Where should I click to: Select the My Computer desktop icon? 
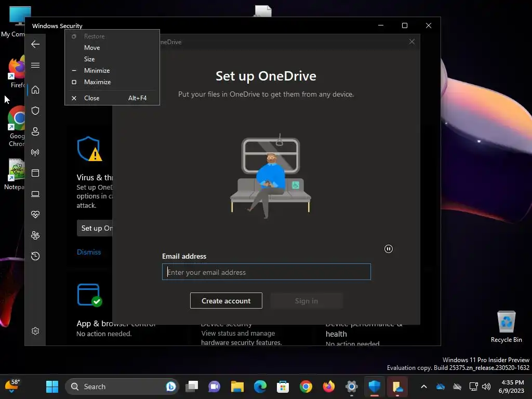(x=14, y=22)
